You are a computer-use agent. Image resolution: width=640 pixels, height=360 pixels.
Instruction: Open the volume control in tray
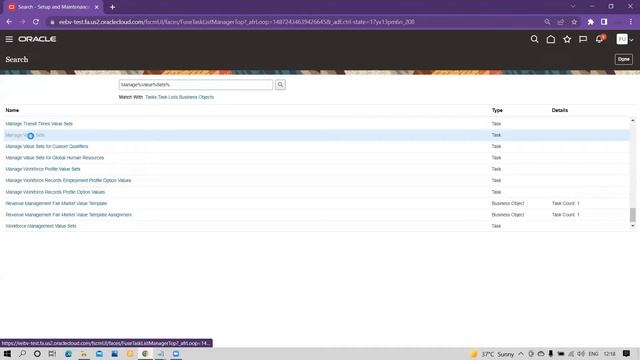click(581, 354)
